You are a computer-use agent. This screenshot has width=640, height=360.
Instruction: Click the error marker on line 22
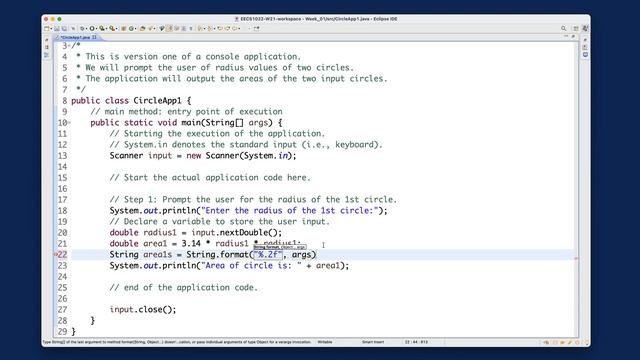coord(56,254)
